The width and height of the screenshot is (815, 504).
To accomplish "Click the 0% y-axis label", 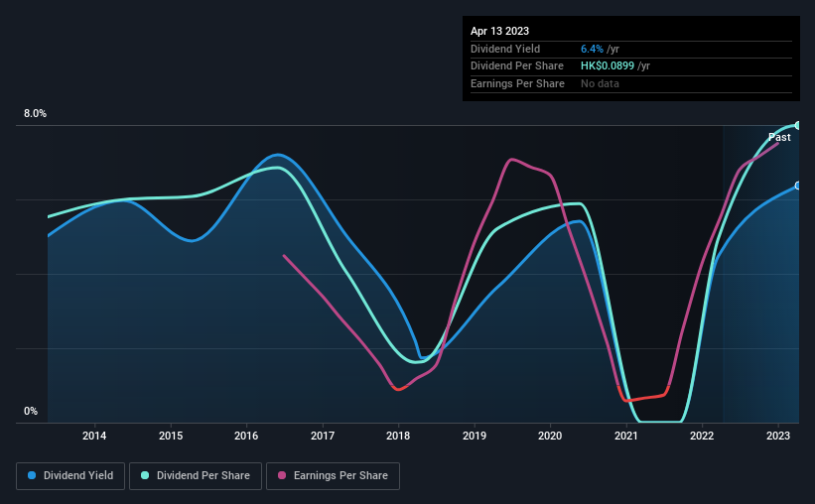I will click(x=31, y=411).
